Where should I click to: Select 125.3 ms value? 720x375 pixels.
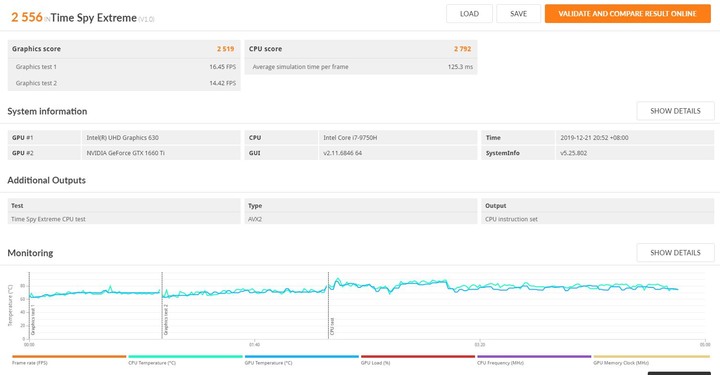tap(460, 67)
